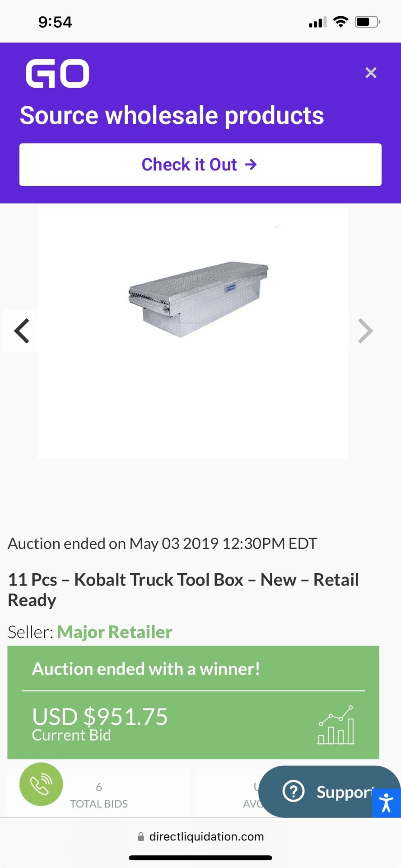
Task: Tap the directliquidation.com address bar
Action: 206,836
